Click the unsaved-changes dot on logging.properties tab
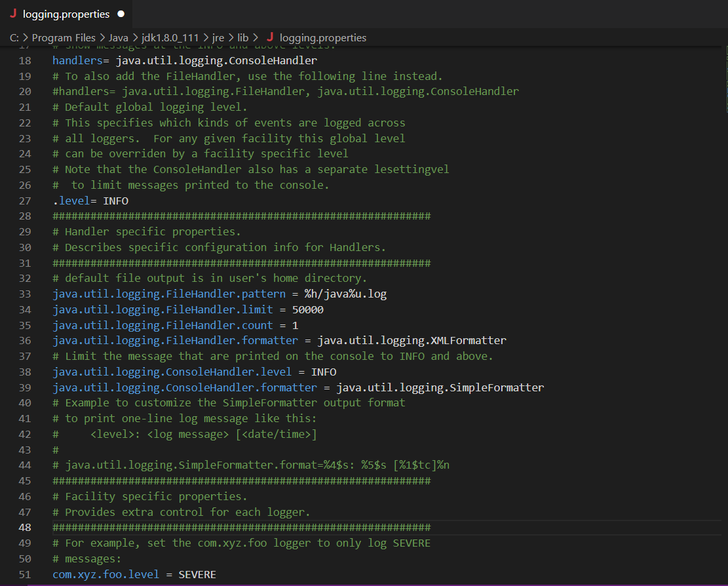Image resolution: width=728 pixels, height=586 pixels. (x=121, y=14)
